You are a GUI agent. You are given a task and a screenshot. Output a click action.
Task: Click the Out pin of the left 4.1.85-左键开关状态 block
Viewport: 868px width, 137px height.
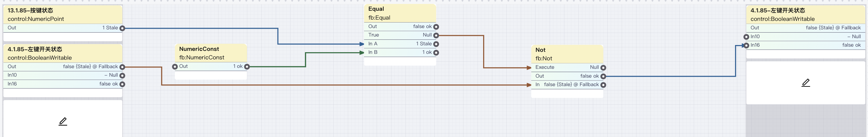pyautogui.click(x=122, y=67)
